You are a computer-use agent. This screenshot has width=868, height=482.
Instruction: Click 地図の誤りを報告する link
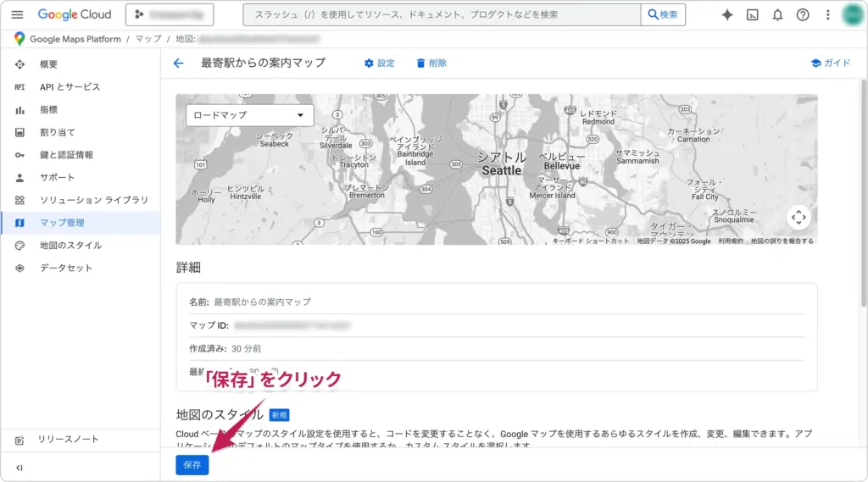coord(782,241)
